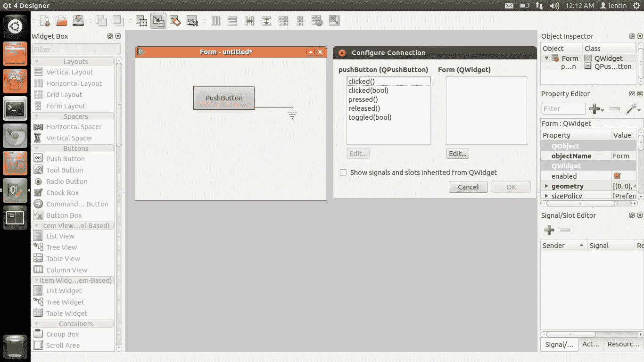The height and width of the screenshot is (362, 644).
Task: Collapse the Form node in Object Inspector
Action: point(547,58)
